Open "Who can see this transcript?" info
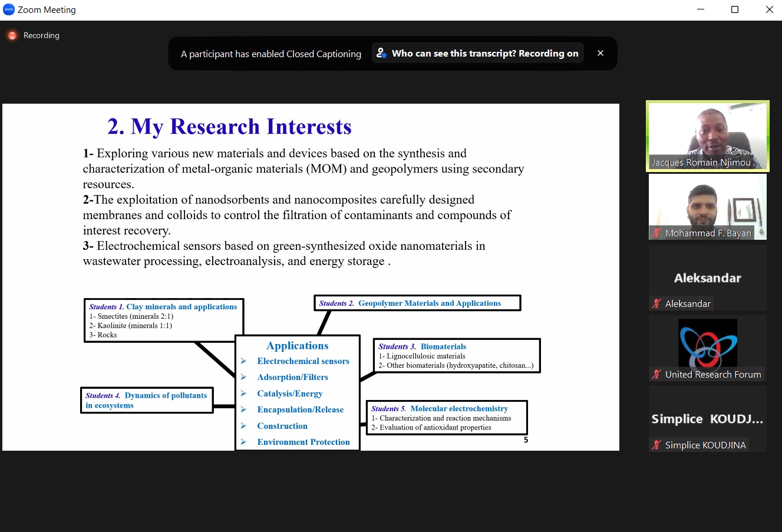This screenshot has width=782, height=532. pos(484,53)
